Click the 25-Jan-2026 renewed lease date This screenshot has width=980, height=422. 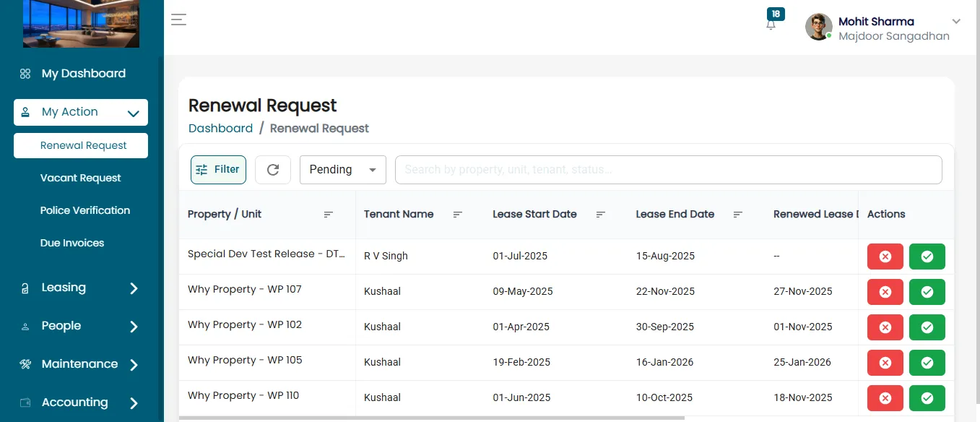802,362
